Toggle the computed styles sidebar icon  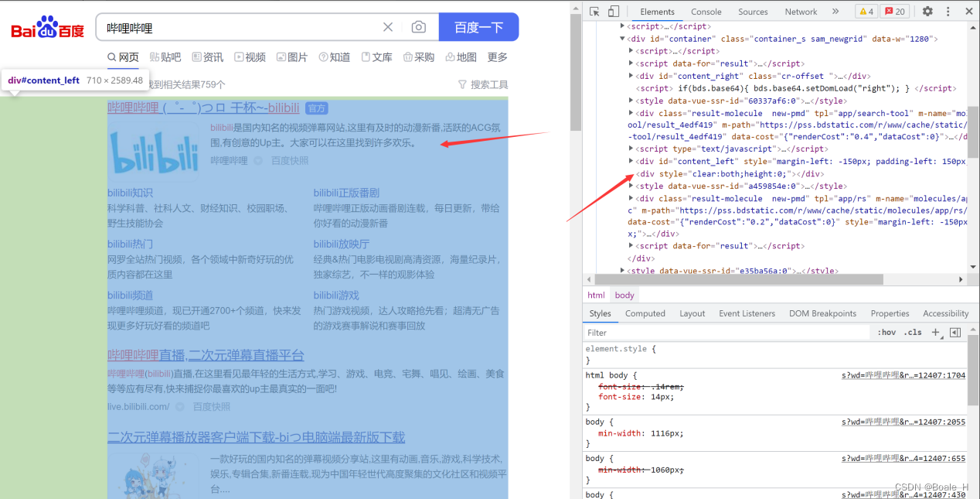[955, 333]
